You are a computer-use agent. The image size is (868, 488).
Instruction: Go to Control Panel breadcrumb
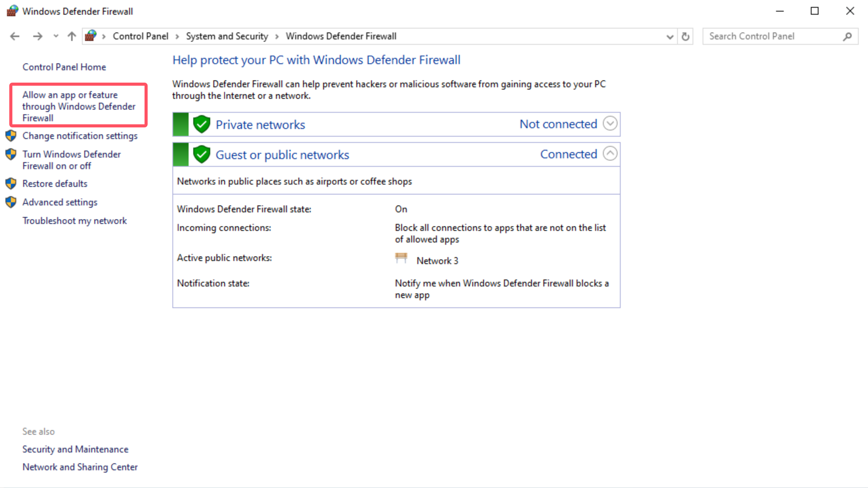tap(140, 36)
